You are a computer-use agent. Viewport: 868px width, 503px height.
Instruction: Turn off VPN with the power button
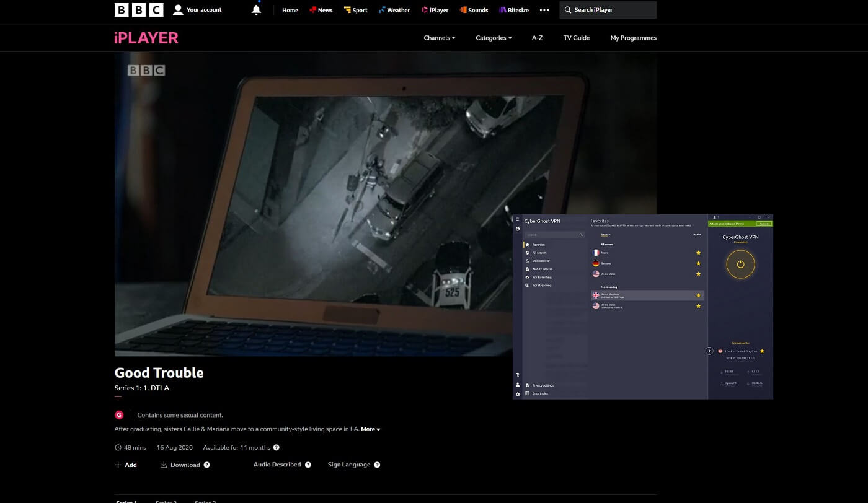[x=740, y=265]
